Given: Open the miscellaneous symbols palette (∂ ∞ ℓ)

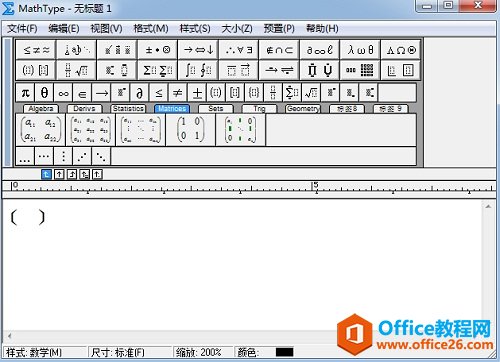Looking at the screenshot, I should point(320,50).
